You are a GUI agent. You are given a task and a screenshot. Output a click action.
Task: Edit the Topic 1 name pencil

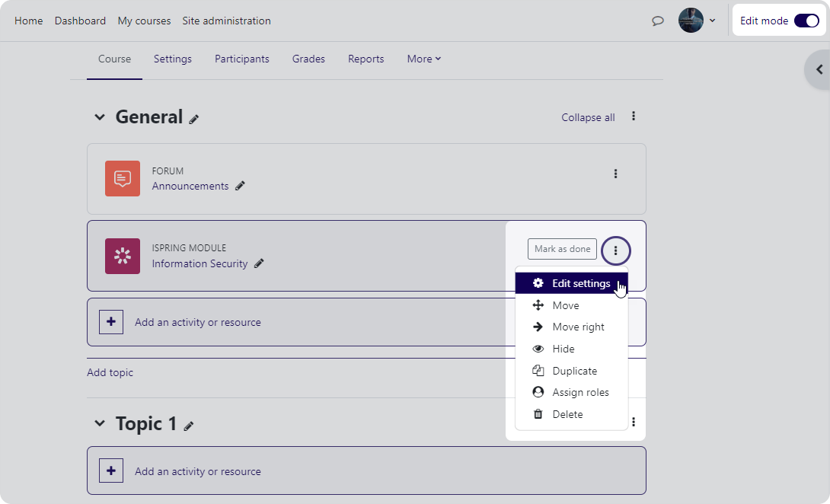(x=189, y=426)
